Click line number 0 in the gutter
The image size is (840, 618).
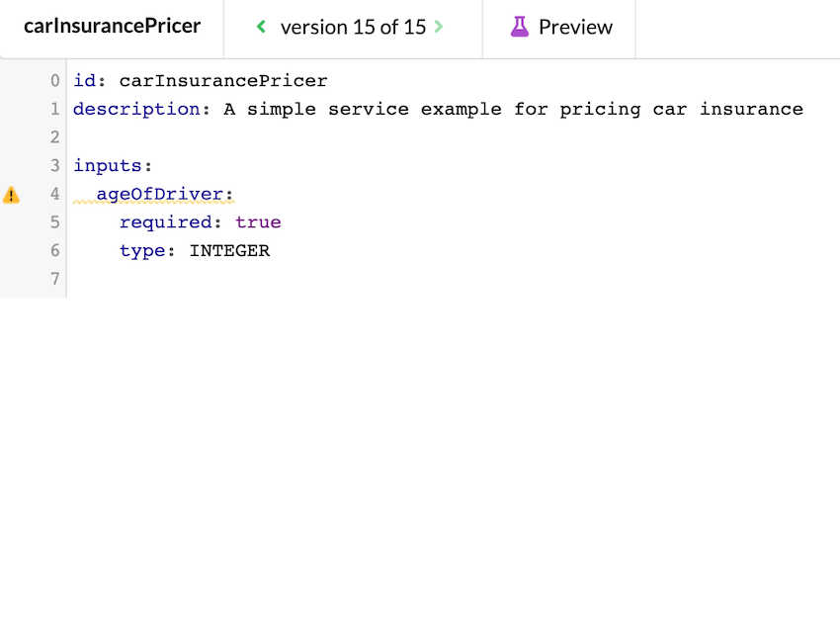point(55,81)
